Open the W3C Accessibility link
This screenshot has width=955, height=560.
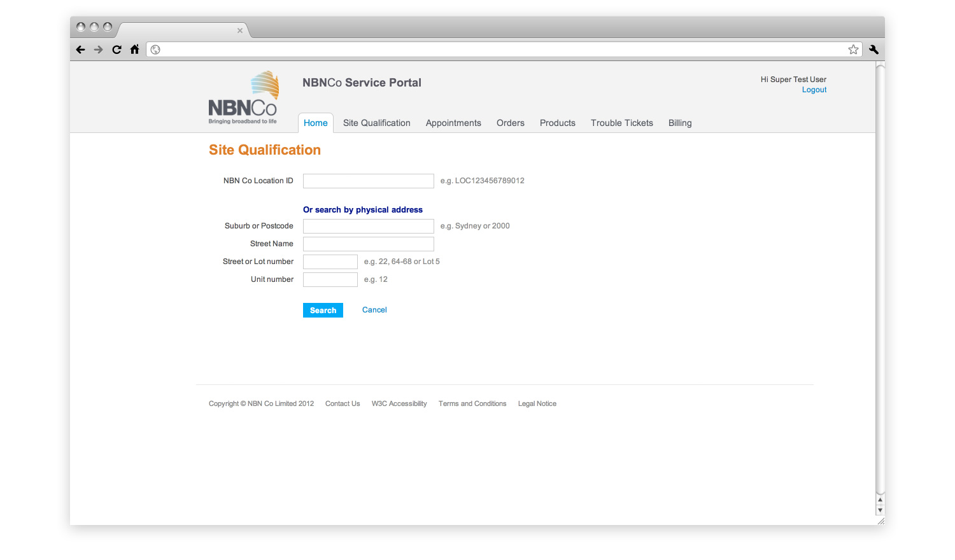point(399,403)
